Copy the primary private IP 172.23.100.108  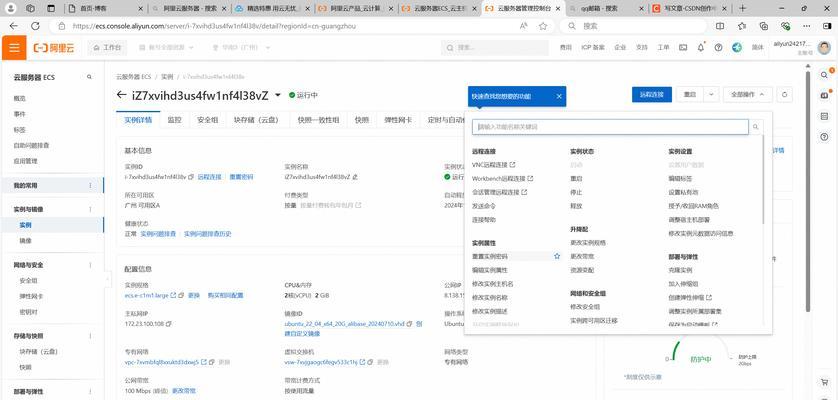point(169,324)
